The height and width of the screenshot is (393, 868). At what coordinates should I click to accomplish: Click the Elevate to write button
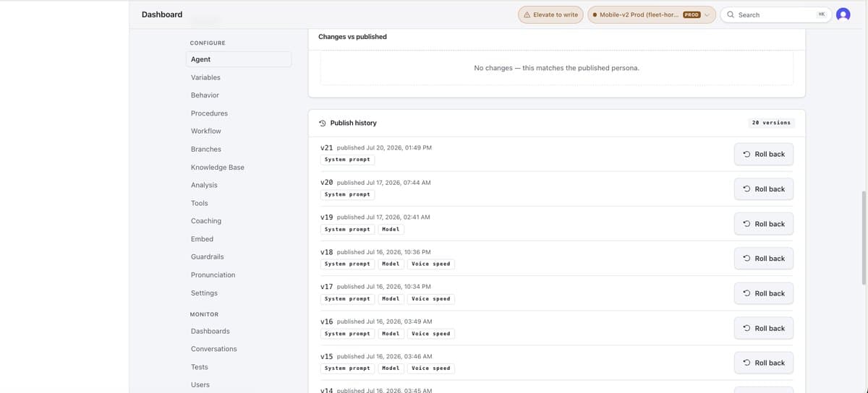550,14
